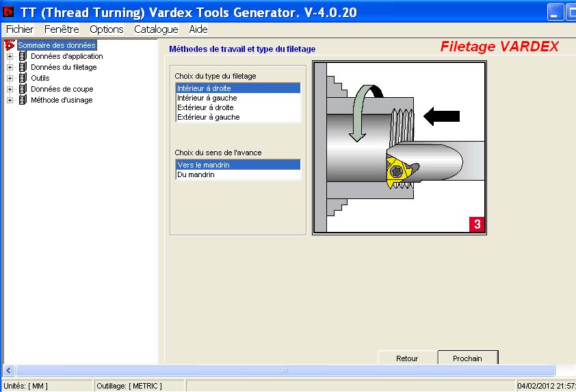Open the Fichier menu
Image resolution: width=576 pixels, height=392 pixels.
20,29
